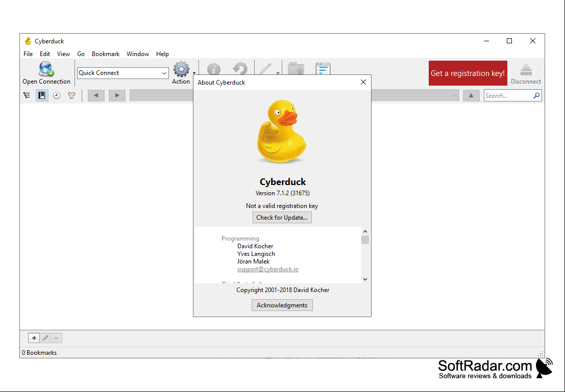
Task: Show the History clock view
Action: [x=57, y=95]
